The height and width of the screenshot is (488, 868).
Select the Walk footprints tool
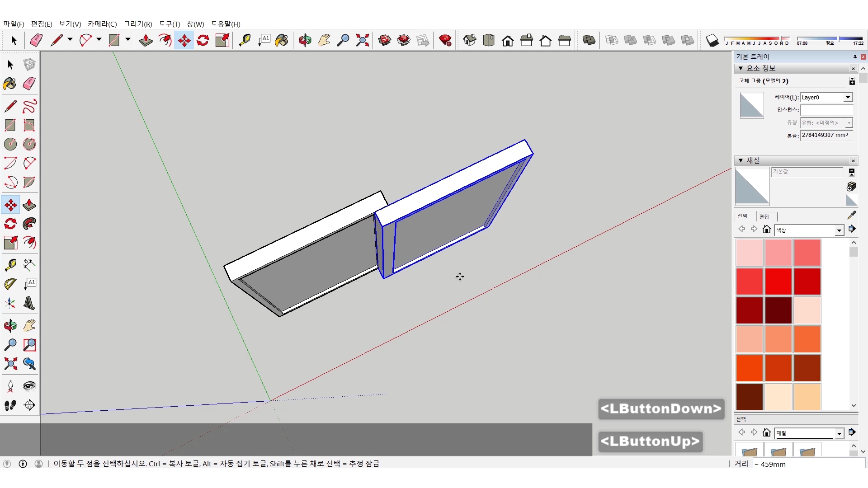pyautogui.click(x=10, y=405)
